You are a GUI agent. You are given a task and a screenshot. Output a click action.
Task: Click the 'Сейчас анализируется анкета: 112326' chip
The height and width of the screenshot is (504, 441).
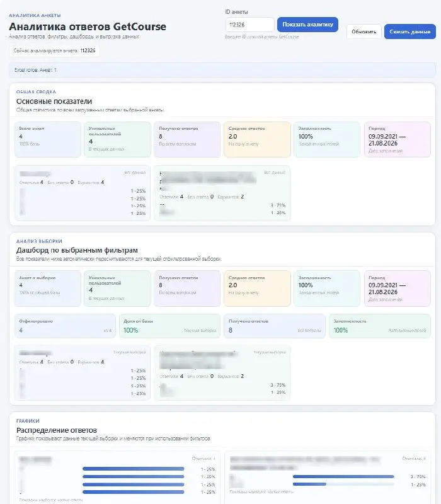(54, 51)
